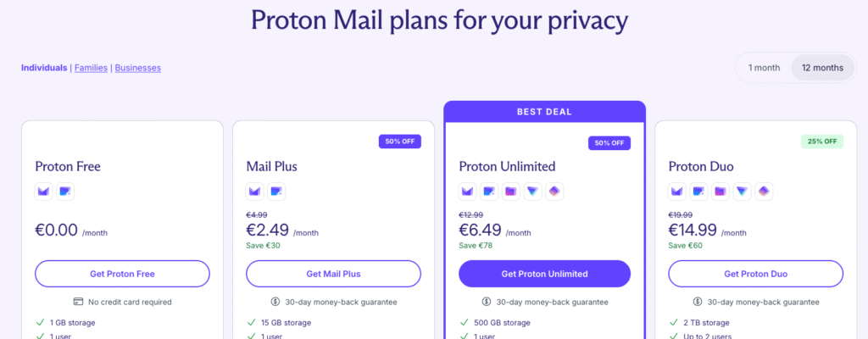This screenshot has width=868, height=339.
Task: Switch billing to 1 month
Action: pos(763,68)
